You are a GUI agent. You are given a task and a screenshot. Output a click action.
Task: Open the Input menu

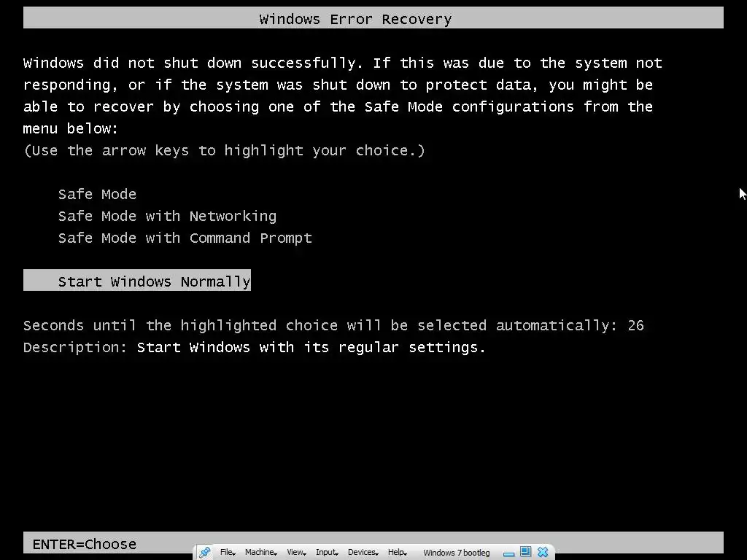[x=327, y=553]
